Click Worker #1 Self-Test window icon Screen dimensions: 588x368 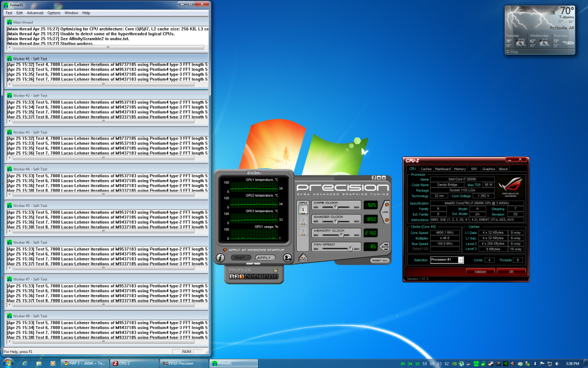pos(9,59)
